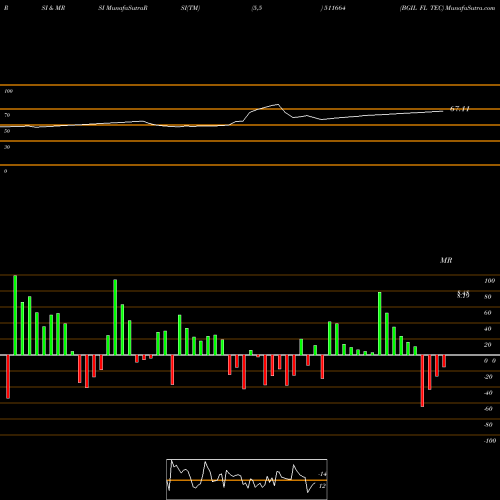Click the RSI line peak above 70

click(278, 105)
